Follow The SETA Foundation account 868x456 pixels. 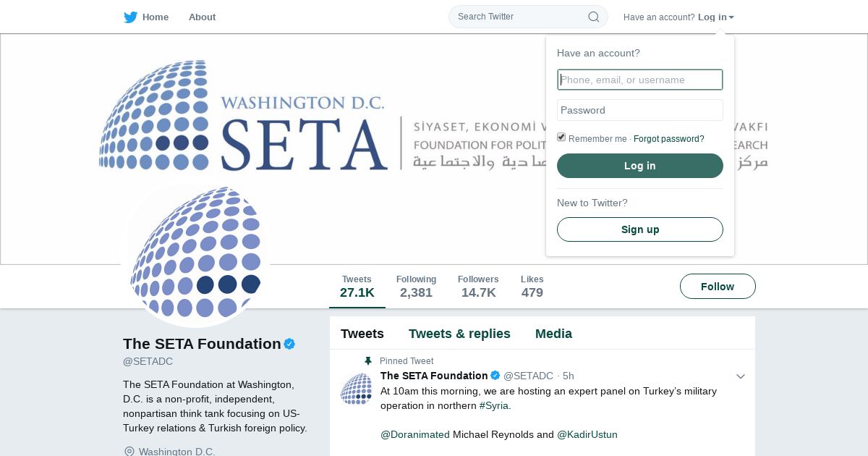[x=718, y=287]
